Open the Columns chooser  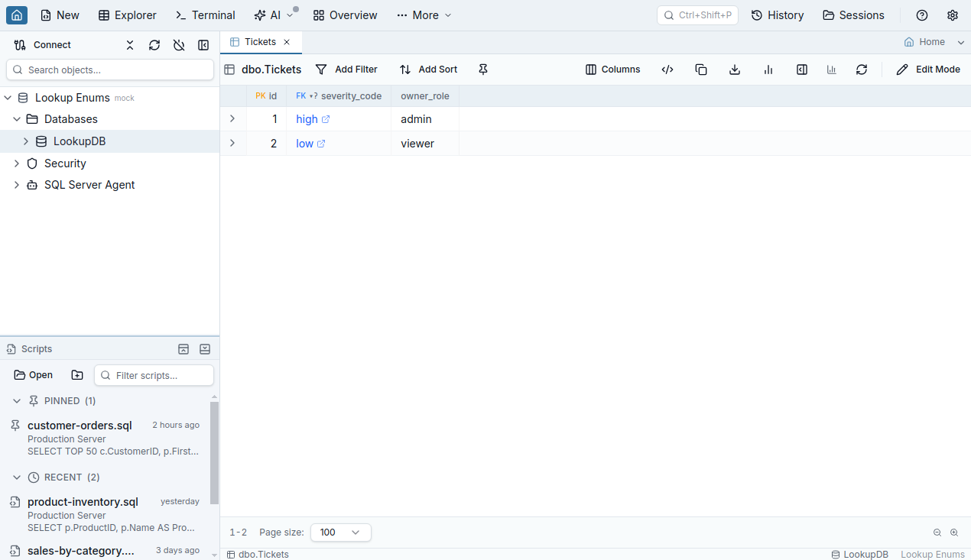pos(612,70)
